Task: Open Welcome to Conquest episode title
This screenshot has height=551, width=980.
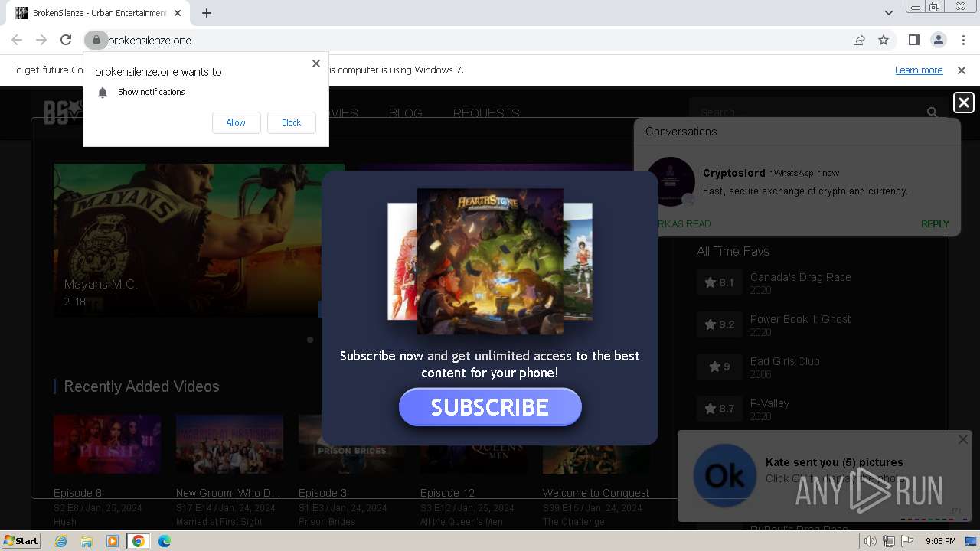Action: click(596, 493)
